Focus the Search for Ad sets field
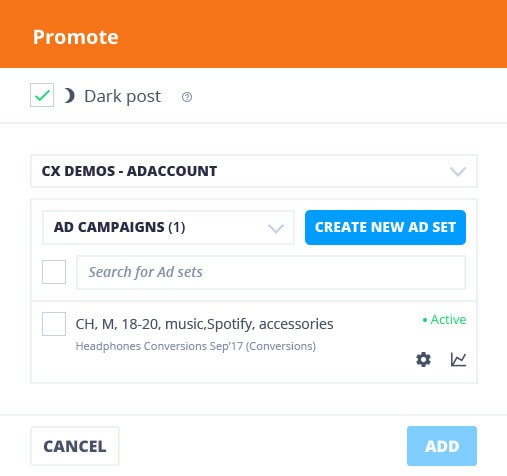This screenshot has width=507, height=476. point(271,272)
